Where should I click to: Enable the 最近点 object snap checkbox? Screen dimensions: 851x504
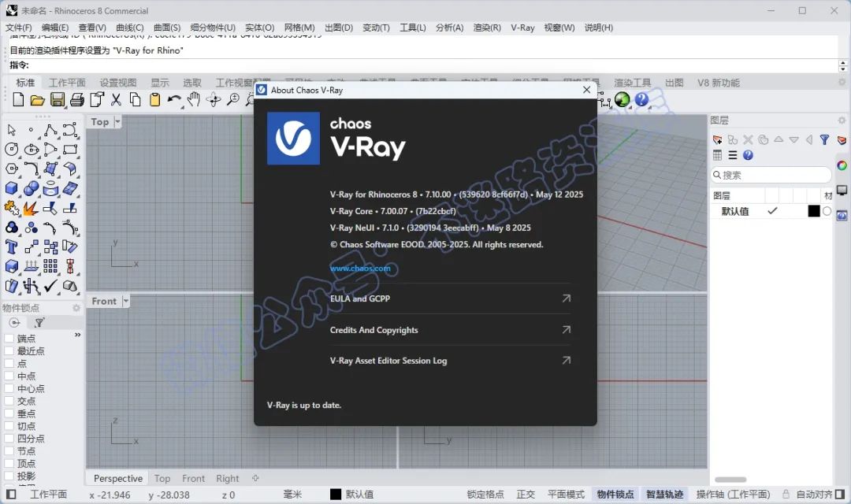(9, 351)
